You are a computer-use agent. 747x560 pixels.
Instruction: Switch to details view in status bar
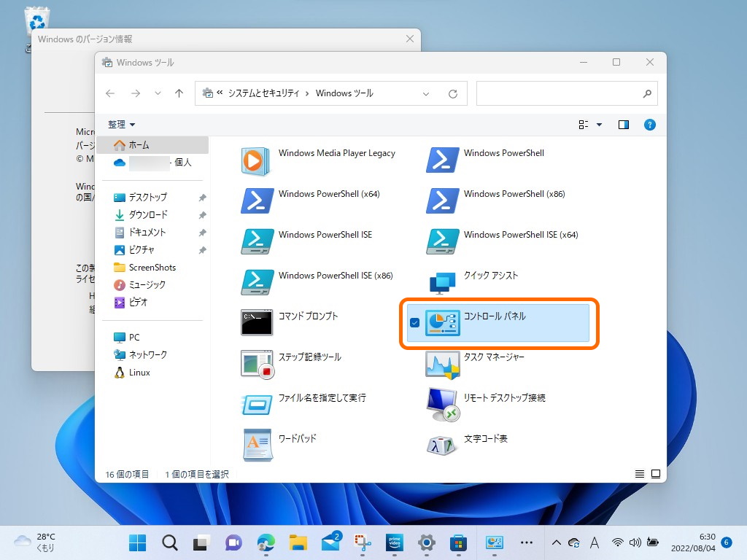(x=639, y=474)
